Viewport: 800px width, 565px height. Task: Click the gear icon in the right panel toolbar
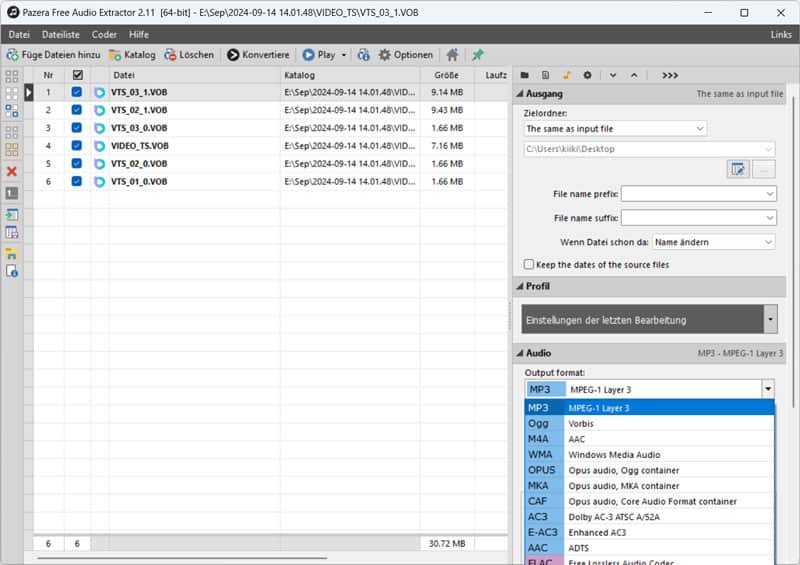[x=587, y=75]
